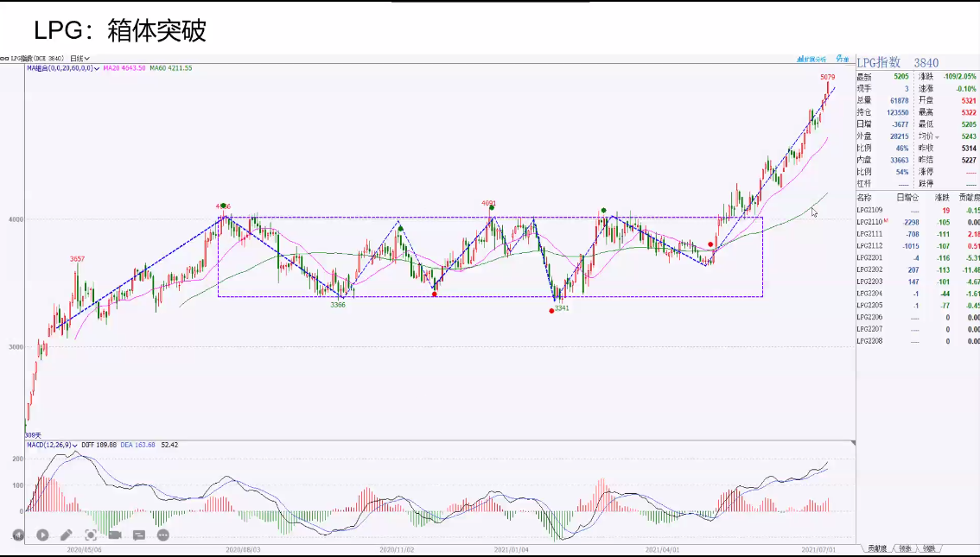Screen dimensions: 980x557
Task: Click the 2020/11/02 date on time axis
Action: tap(397, 550)
